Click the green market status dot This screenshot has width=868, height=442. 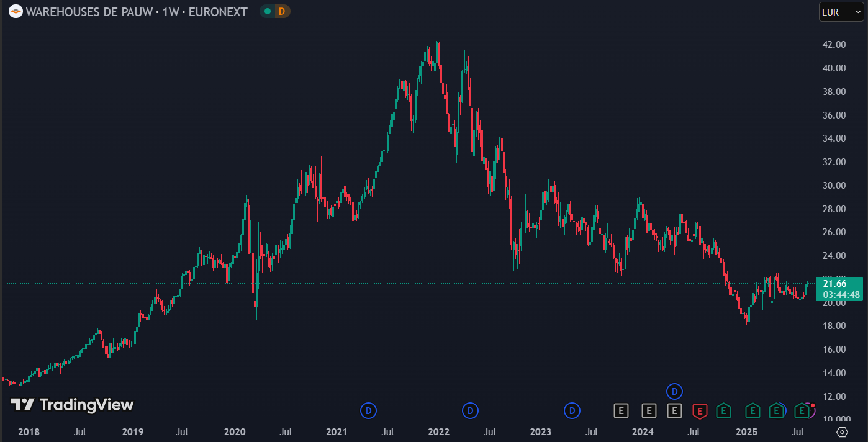tap(267, 11)
